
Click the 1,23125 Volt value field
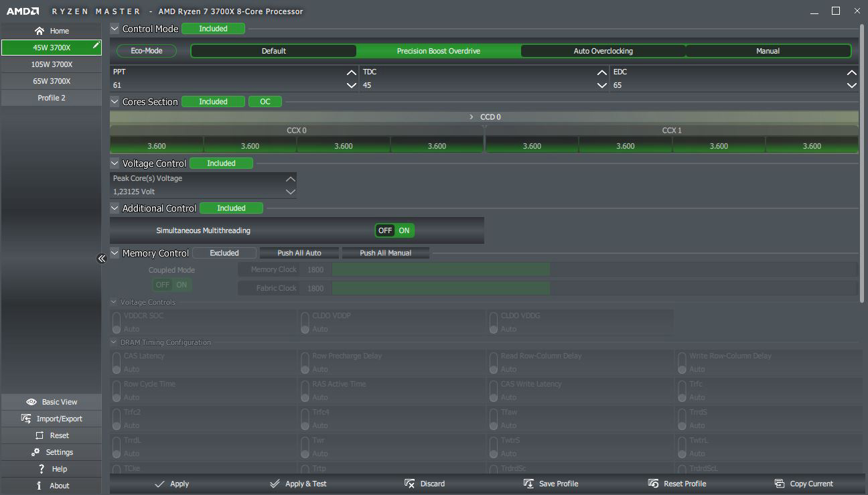point(198,192)
